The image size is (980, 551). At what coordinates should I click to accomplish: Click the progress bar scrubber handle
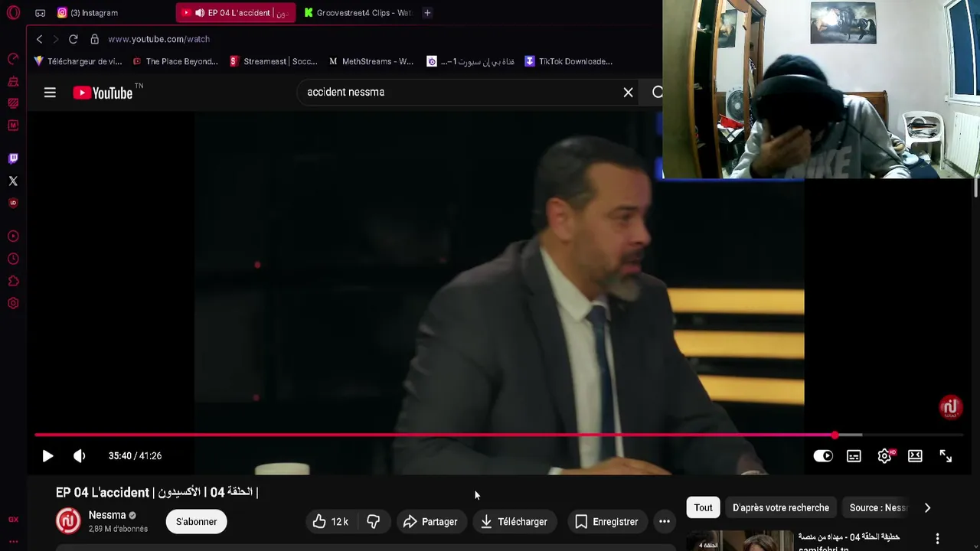pos(835,435)
